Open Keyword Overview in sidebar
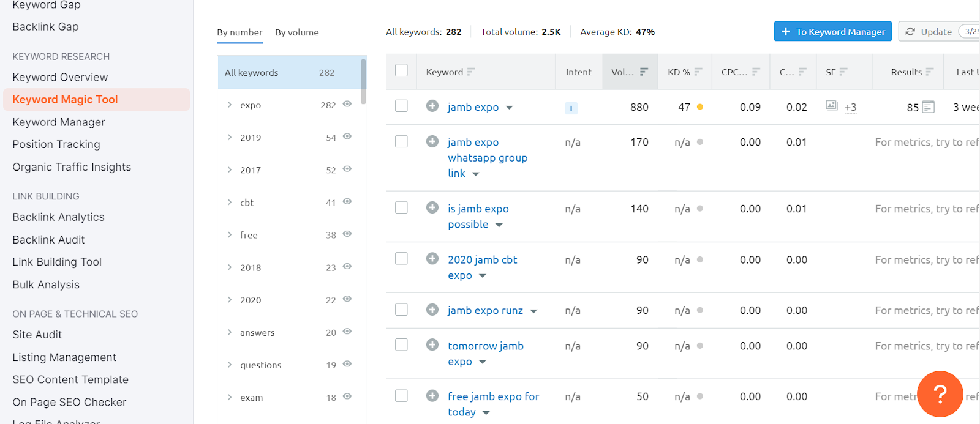The image size is (980, 424). (x=60, y=77)
